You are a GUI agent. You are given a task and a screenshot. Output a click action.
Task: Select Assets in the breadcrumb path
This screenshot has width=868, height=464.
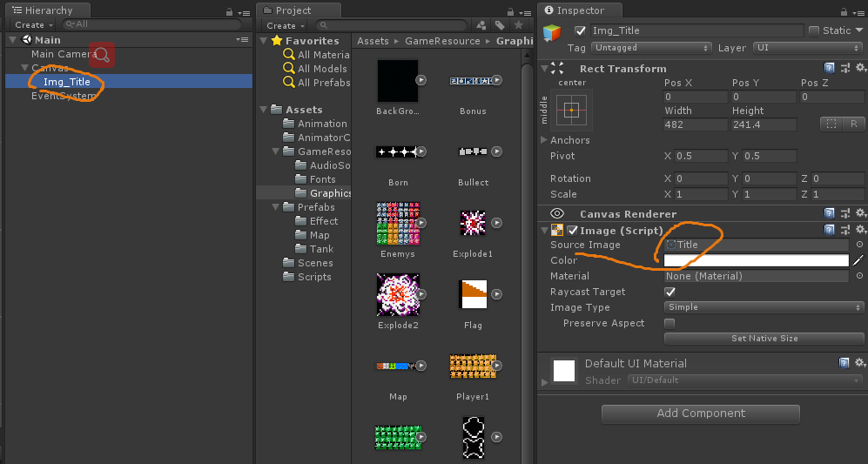point(373,41)
